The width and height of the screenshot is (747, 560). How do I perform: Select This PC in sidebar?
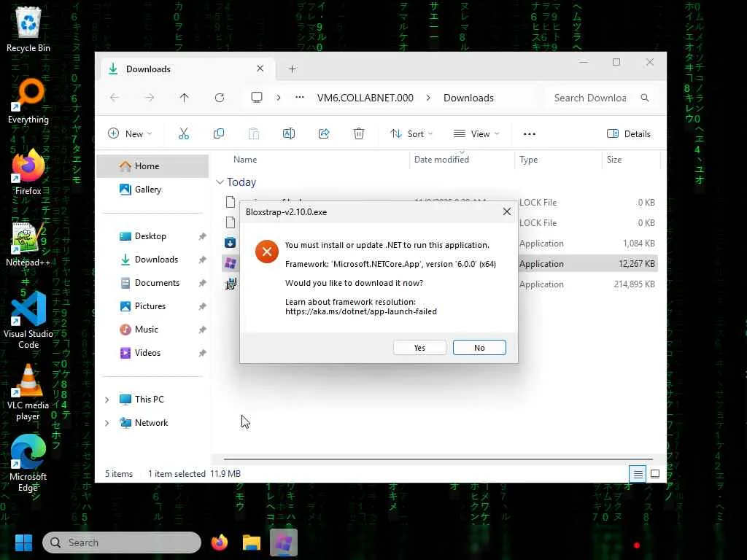(x=149, y=399)
